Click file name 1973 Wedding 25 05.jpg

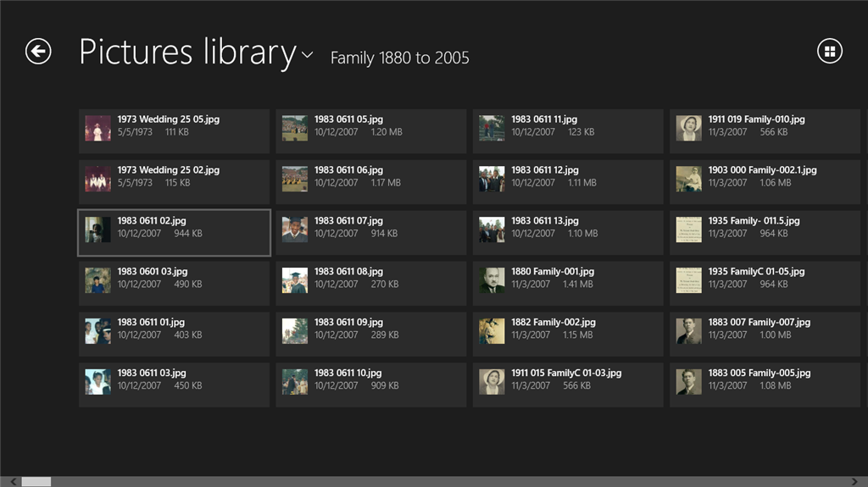pos(169,119)
